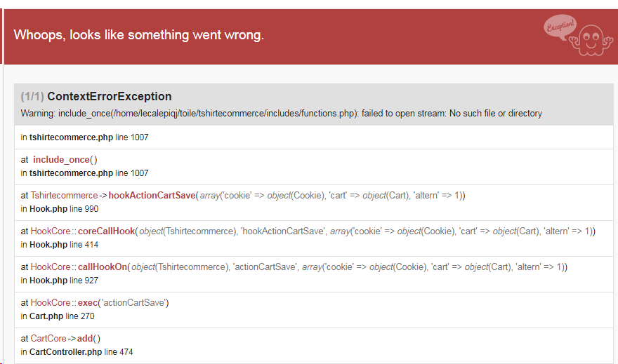Viewport: 618px width, 364px height.
Task: Click the Hook.php line 990 file reference
Action: (64, 209)
